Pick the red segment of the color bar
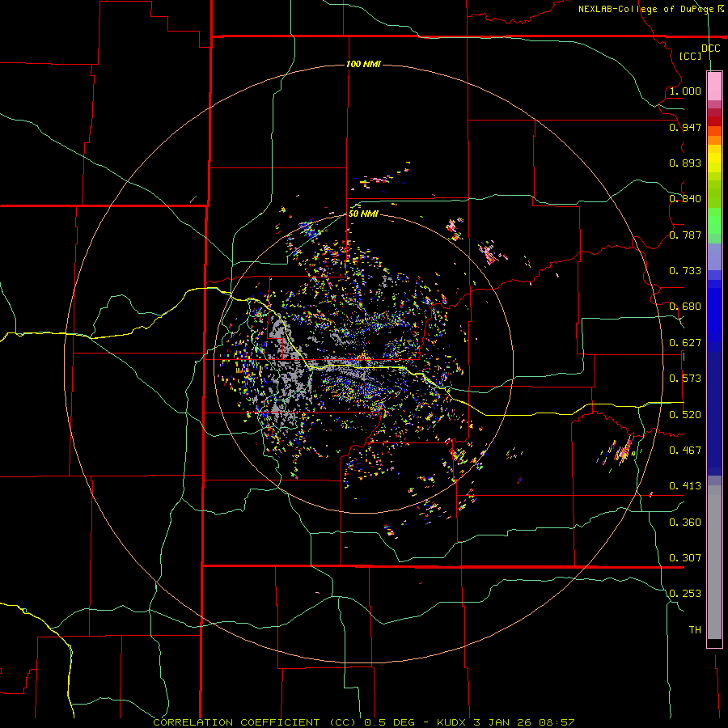This screenshot has width=728, height=728. click(x=714, y=121)
